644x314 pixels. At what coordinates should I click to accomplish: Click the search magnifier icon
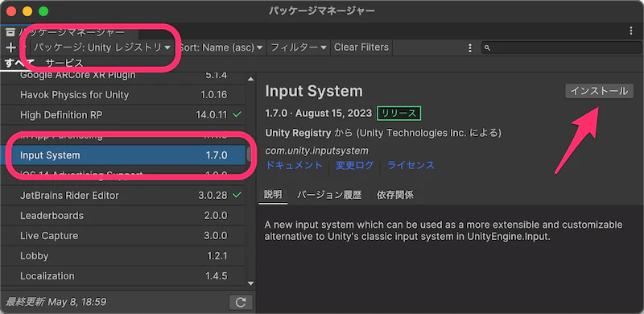(x=488, y=48)
